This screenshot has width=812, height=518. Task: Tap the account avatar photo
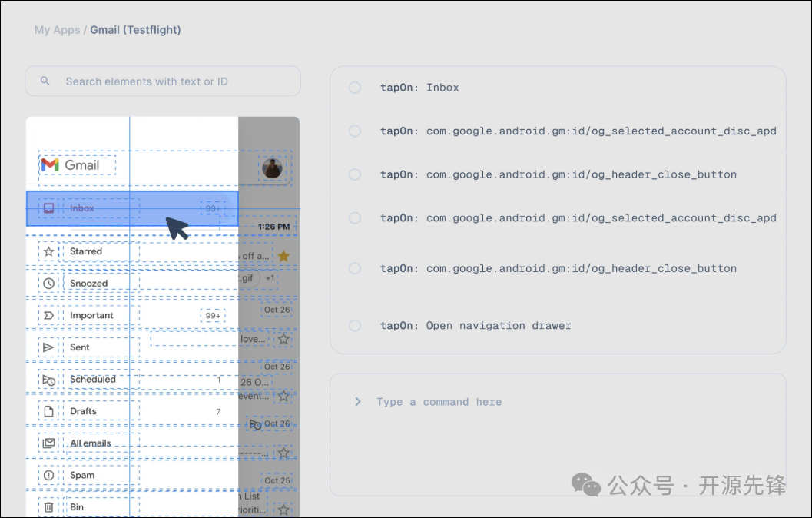(272, 168)
